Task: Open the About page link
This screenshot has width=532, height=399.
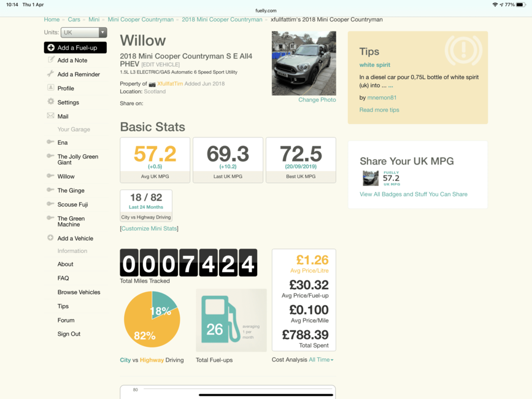Action: tap(65, 265)
